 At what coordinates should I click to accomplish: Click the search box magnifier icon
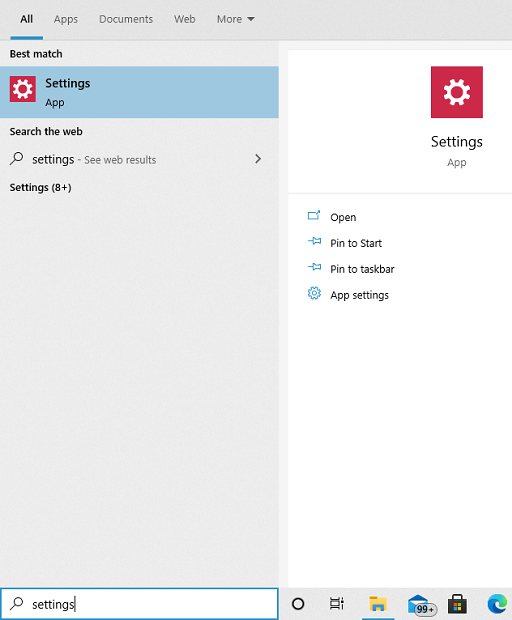[17, 603]
